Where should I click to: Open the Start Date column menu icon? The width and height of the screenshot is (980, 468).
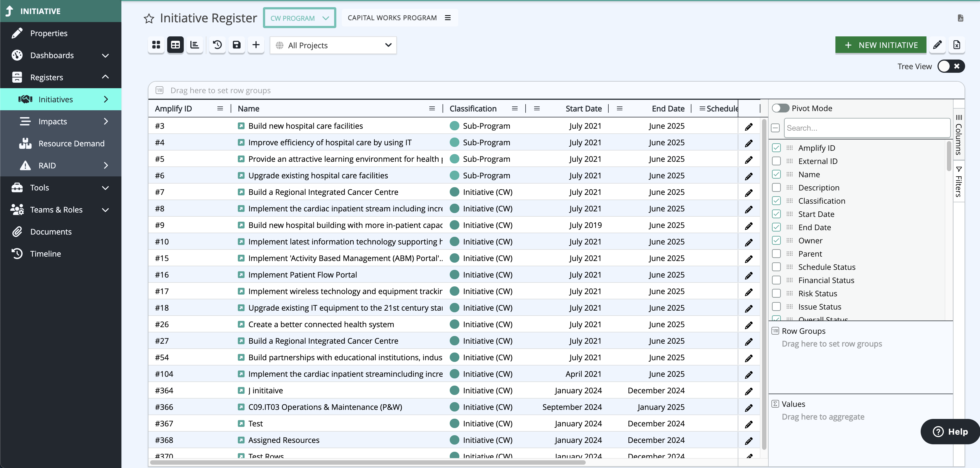(537, 108)
